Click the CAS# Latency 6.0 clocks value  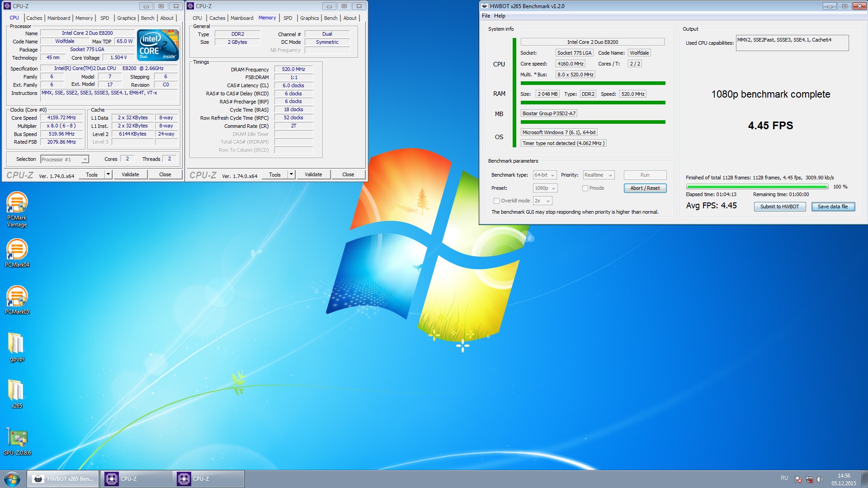point(293,85)
